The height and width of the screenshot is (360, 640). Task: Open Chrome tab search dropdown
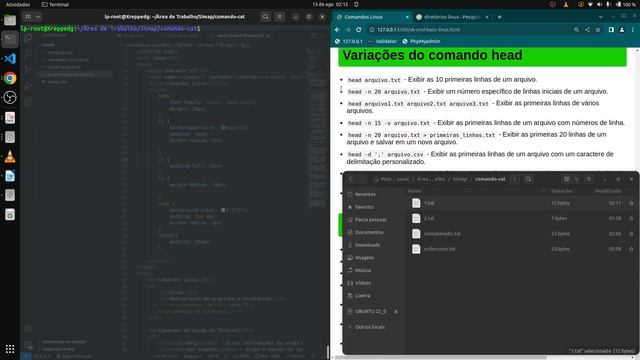tap(600, 17)
